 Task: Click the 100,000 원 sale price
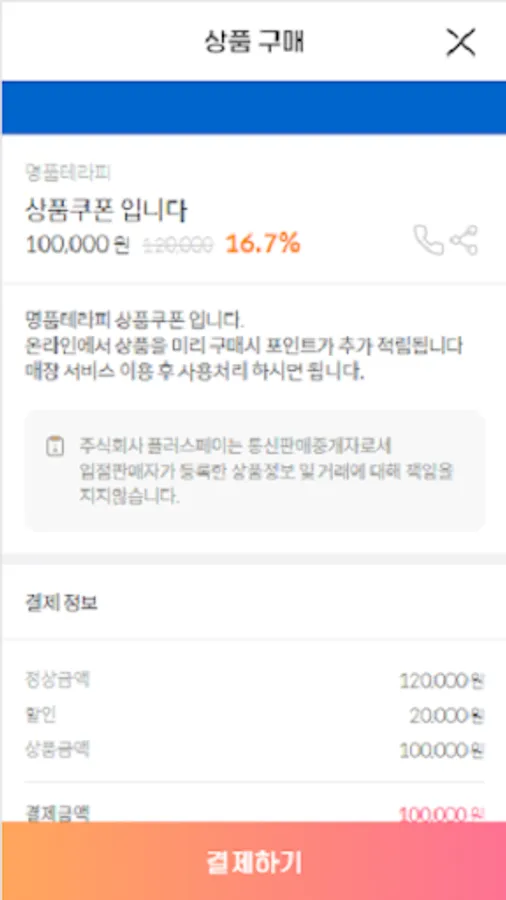pos(77,245)
